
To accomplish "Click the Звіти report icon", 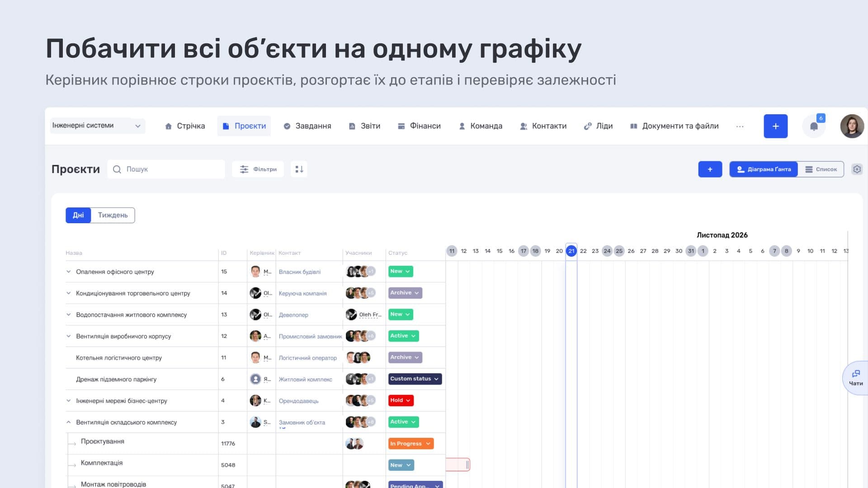I will pos(352,126).
